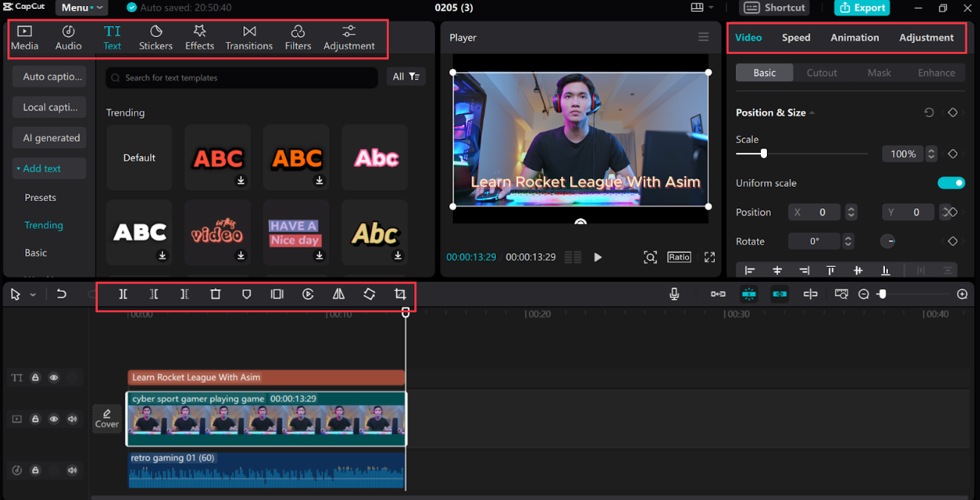Toggle auto snapping in timeline toolbar
This screenshot has height=500, width=980.
749,295
